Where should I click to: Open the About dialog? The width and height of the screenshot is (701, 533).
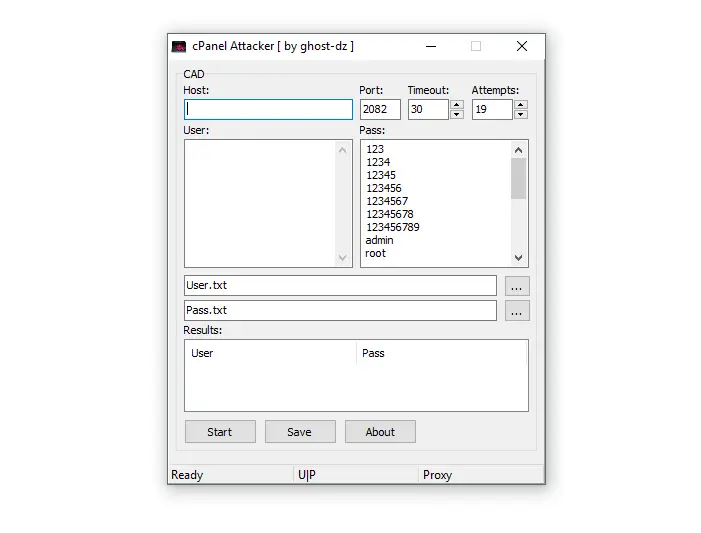380,432
